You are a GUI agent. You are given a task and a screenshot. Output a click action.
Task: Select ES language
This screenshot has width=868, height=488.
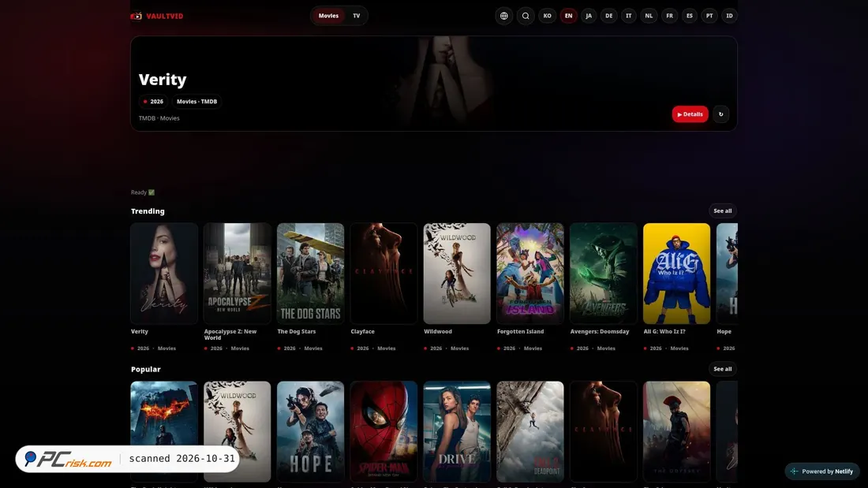pos(689,16)
